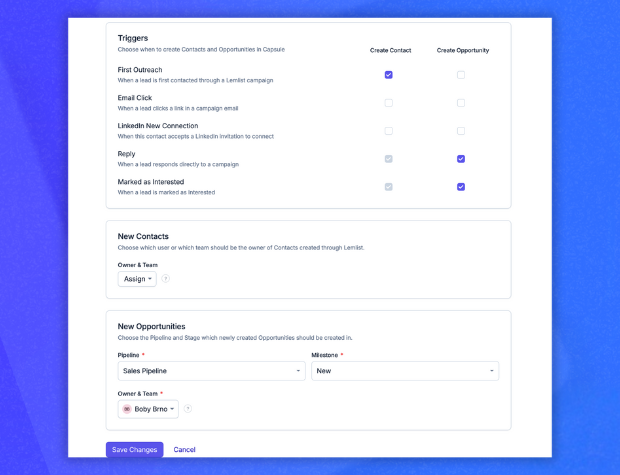This screenshot has height=475, width=620.
Task: Click the Pipeline field label
Action: tap(129, 355)
